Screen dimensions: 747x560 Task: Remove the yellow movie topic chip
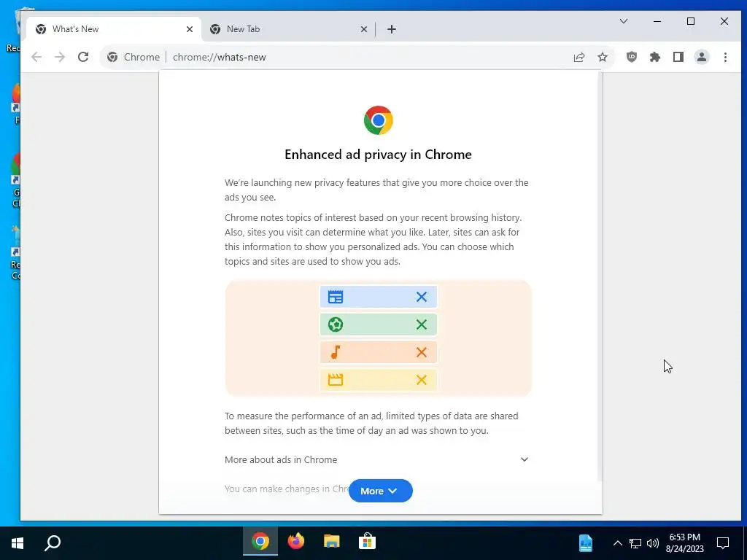pos(422,380)
